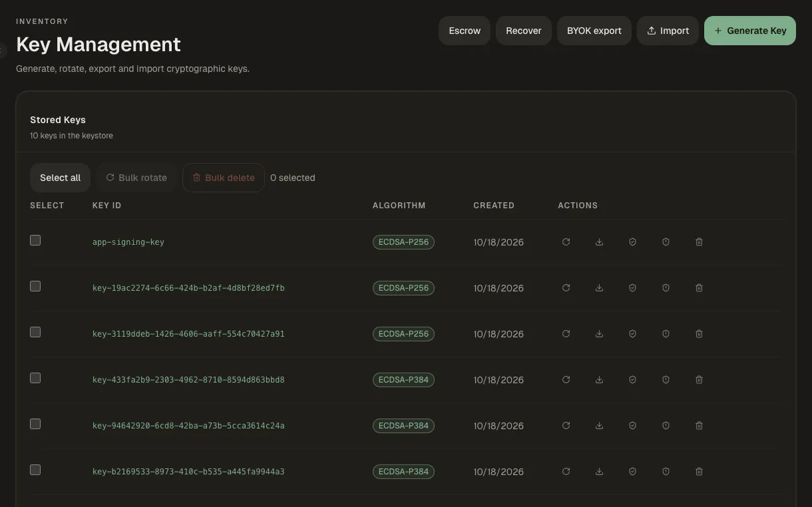Click shield-check icon for app-signing-key
This screenshot has height=507, width=812.
[x=632, y=242]
